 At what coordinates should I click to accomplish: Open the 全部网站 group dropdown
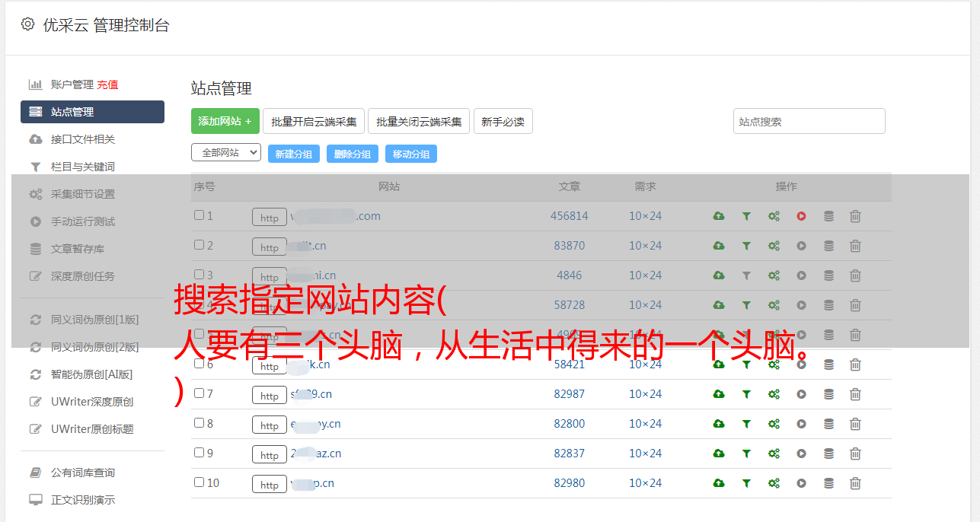[x=226, y=152]
